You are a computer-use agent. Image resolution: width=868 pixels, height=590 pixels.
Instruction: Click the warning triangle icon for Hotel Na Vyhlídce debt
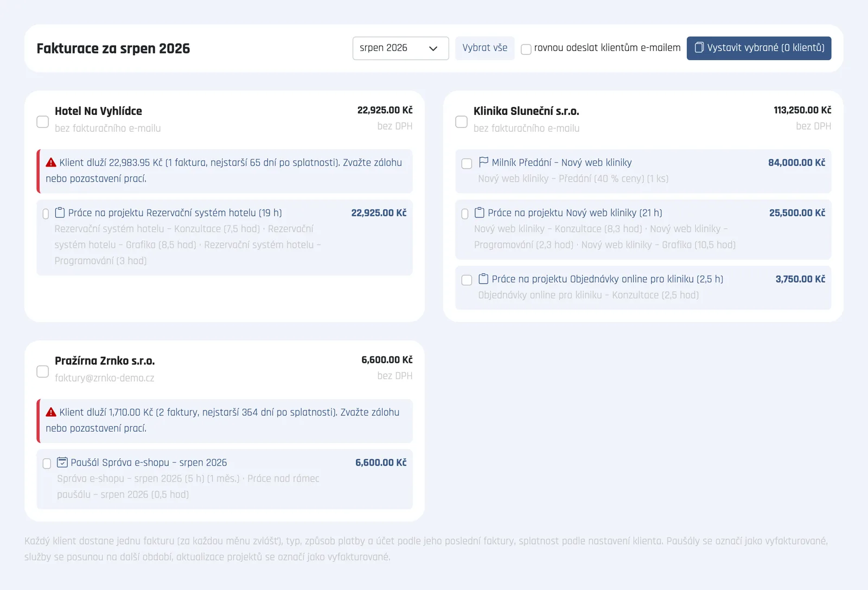coord(51,162)
